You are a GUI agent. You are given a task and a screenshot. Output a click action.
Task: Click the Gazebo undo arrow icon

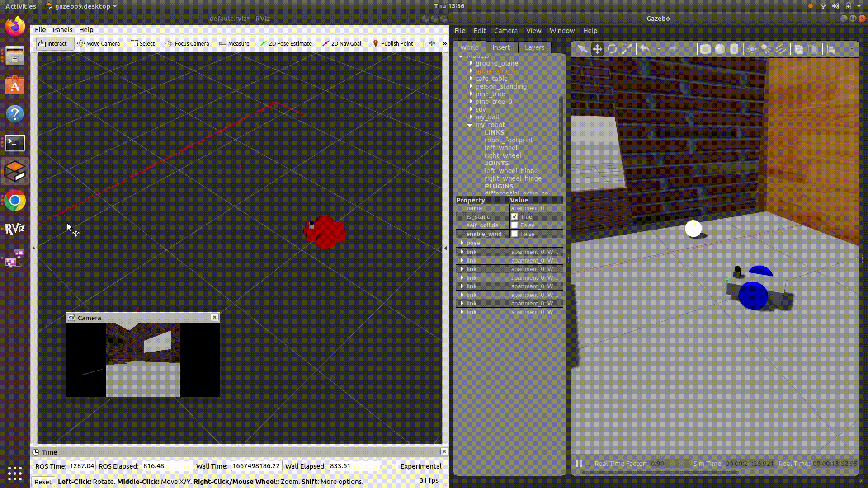(645, 49)
